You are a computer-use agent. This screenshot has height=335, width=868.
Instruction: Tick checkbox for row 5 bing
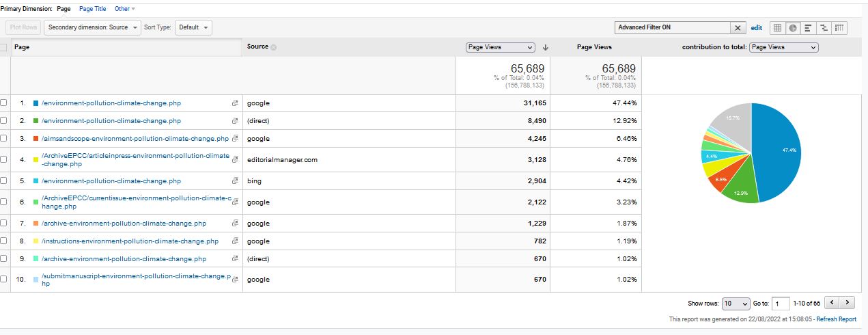[3, 181]
